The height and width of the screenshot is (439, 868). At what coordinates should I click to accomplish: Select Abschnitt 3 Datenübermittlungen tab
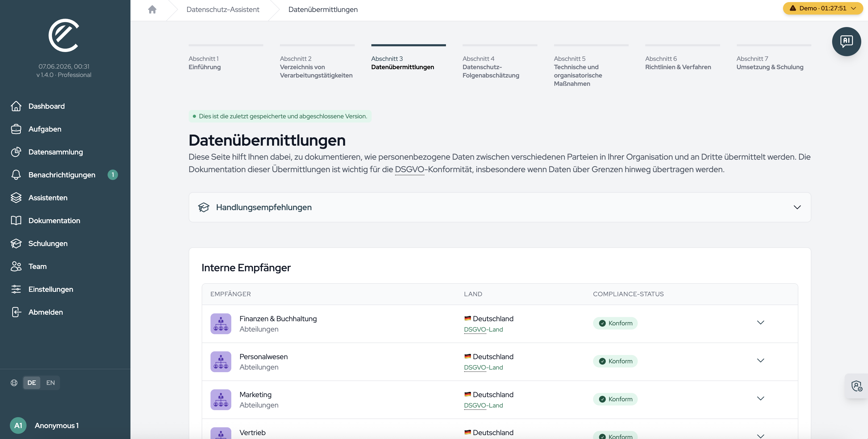[408, 58]
